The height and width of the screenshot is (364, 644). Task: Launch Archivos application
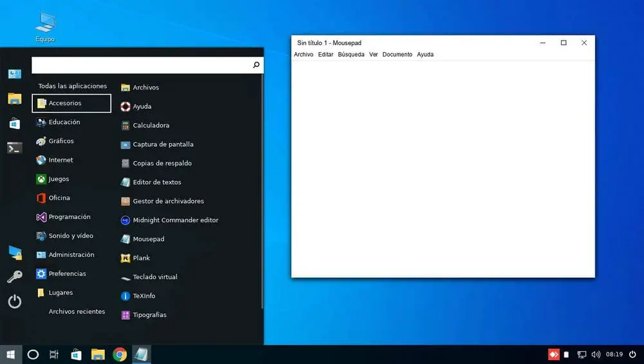point(140,87)
